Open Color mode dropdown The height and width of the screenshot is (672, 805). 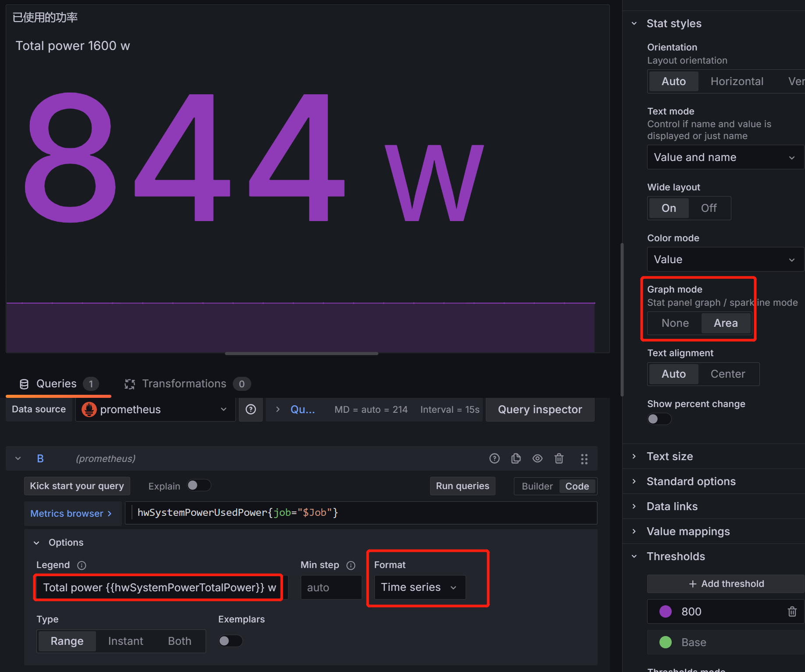click(x=725, y=259)
